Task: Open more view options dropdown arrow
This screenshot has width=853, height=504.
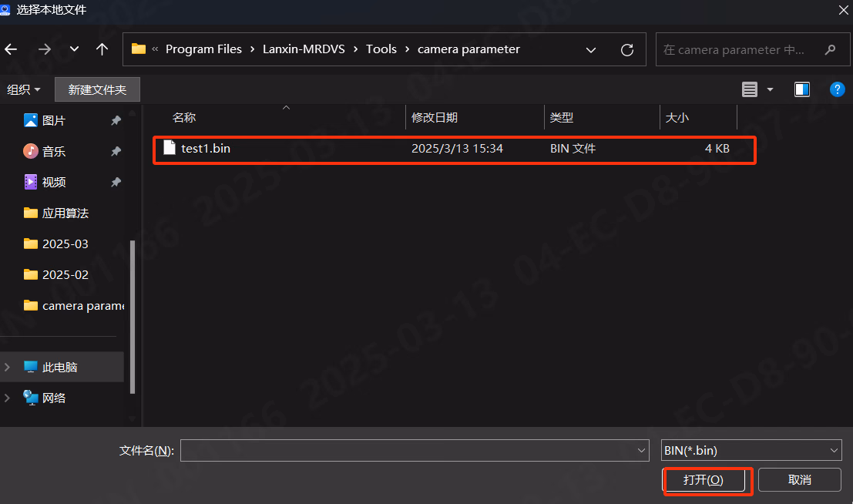Action: [770, 89]
